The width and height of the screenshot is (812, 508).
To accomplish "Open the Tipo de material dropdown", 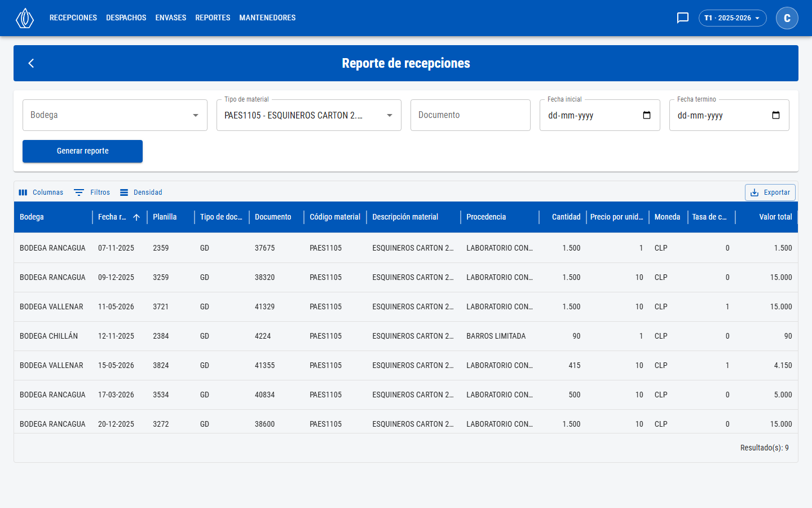I will point(309,115).
